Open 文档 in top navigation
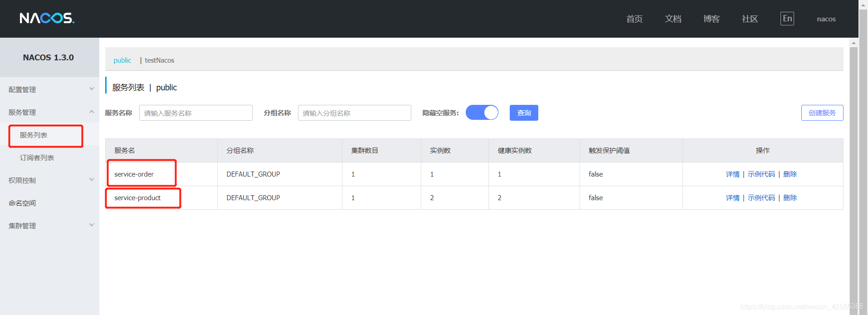The width and height of the screenshot is (868, 315). (x=673, y=19)
